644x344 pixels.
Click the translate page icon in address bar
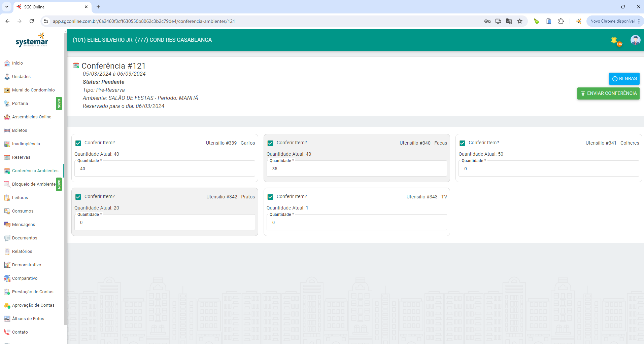point(509,21)
